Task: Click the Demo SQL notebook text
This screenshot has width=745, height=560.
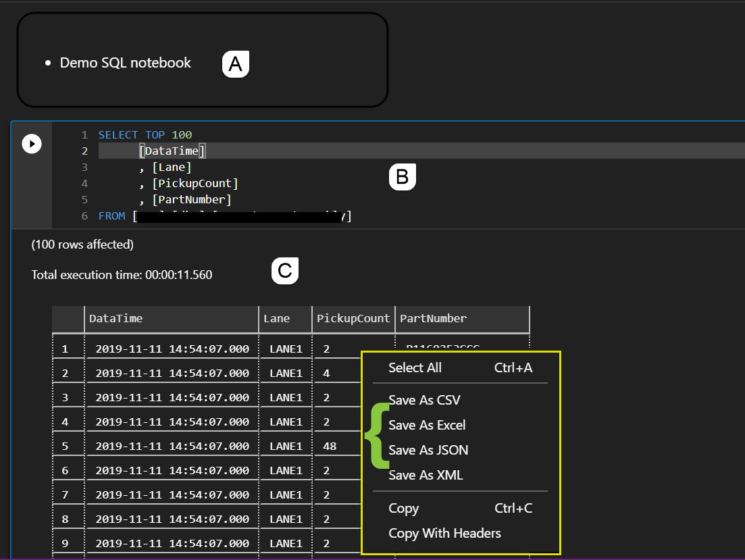Action: tap(125, 62)
